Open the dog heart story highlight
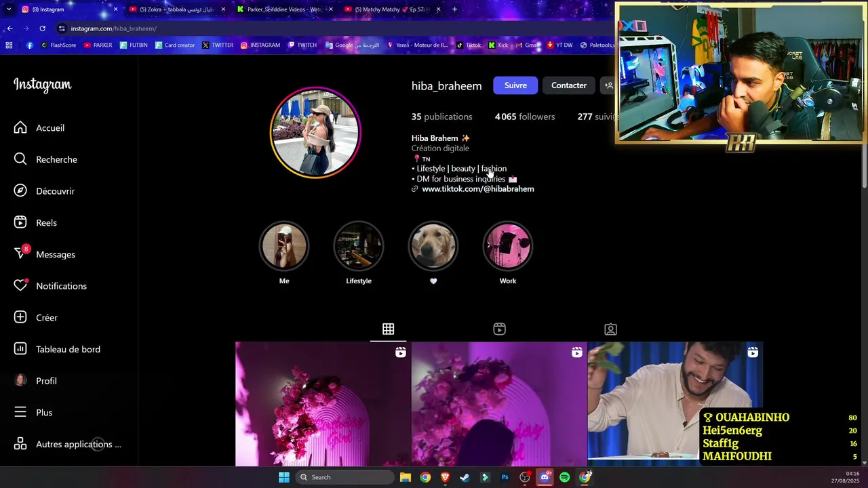Image resolution: width=868 pixels, height=488 pixels. (433, 245)
